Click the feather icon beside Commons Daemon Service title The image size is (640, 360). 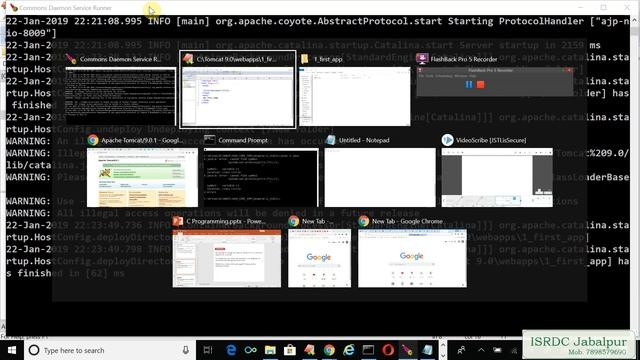coord(71,59)
